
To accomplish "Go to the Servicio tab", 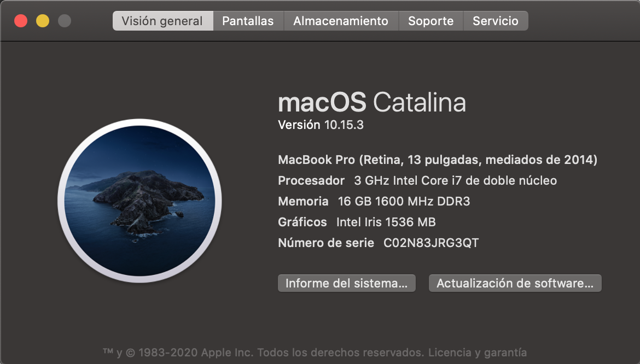I will (x=496, y=21).
